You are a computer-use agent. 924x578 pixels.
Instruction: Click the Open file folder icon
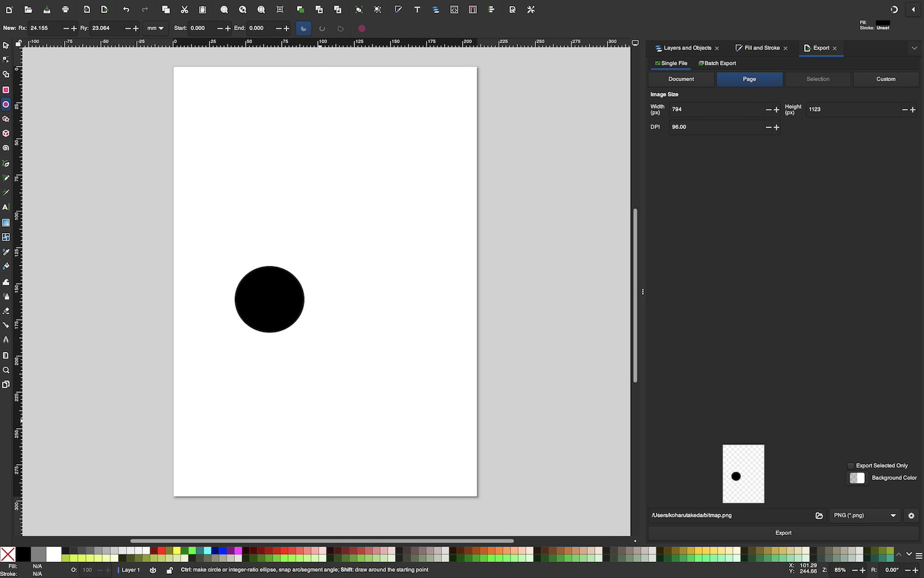tap(28, 10)
